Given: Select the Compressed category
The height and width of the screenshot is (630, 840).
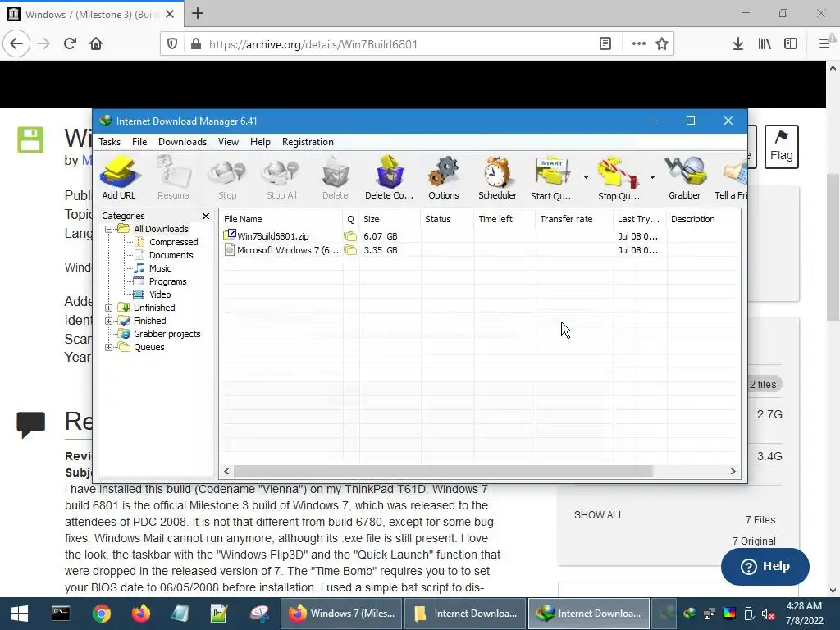Looking at the screenshot, I should click(173, 242).
